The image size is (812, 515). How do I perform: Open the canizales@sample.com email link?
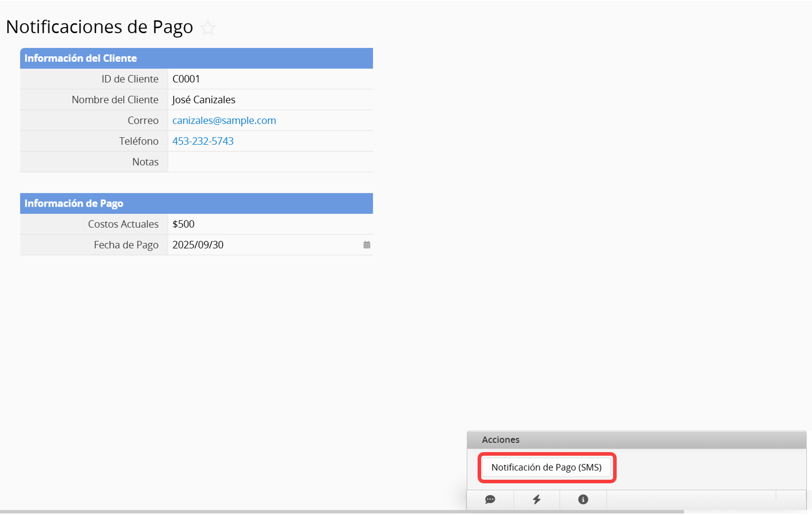224,121
